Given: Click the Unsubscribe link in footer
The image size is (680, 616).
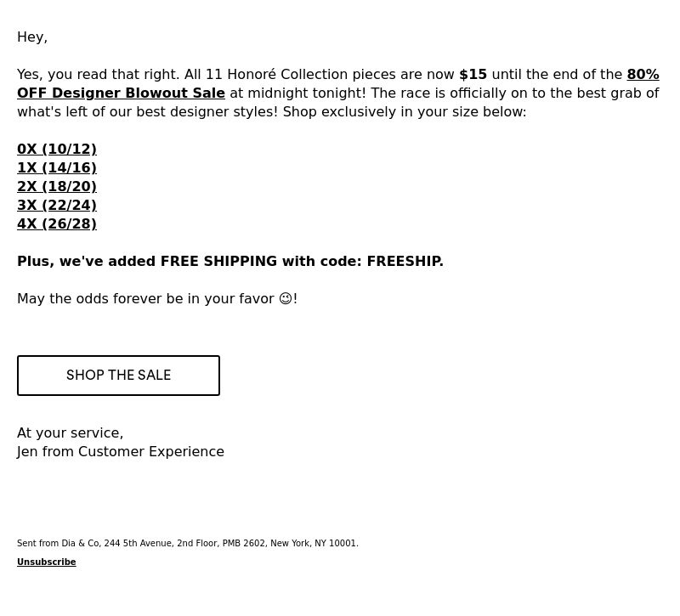Looking at the screenshot, I should coord(47,562).
